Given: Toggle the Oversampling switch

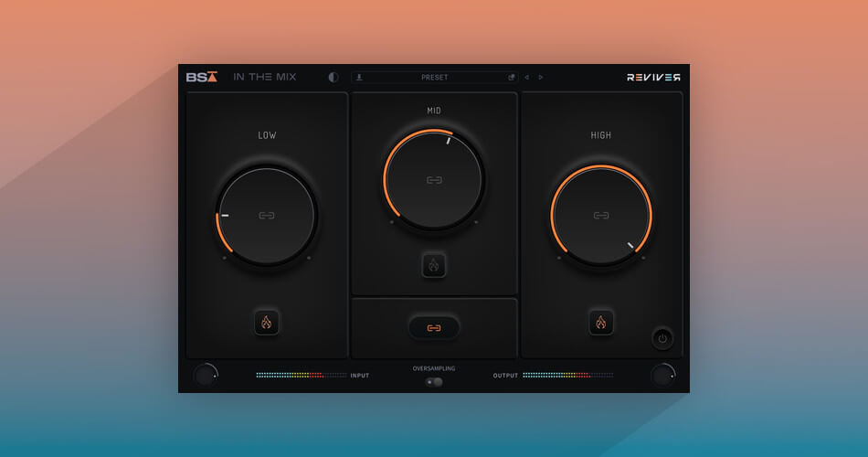Looking at the screenshot, I should (x=434, y=381).
